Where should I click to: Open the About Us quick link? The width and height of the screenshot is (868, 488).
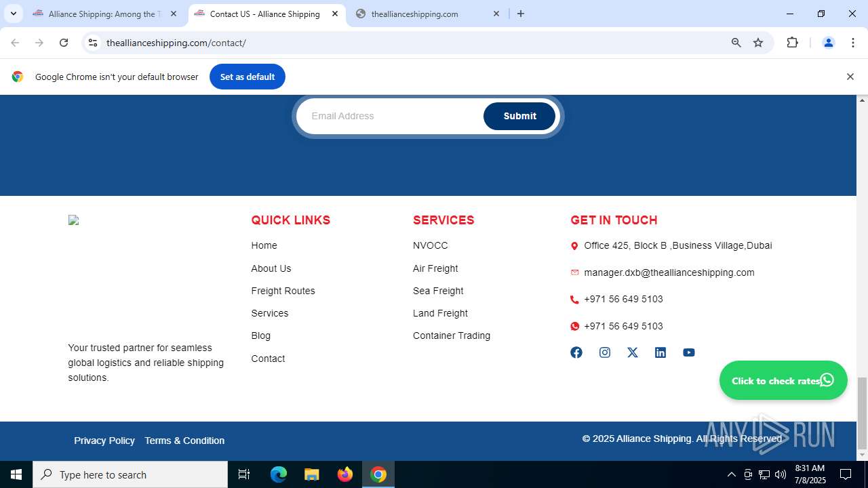[271, 268]
